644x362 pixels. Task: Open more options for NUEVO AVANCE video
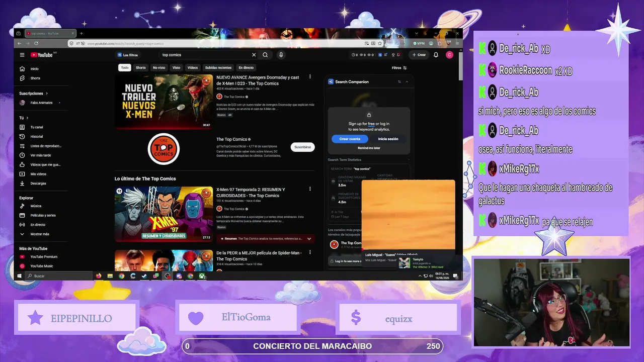pos(310,77)
